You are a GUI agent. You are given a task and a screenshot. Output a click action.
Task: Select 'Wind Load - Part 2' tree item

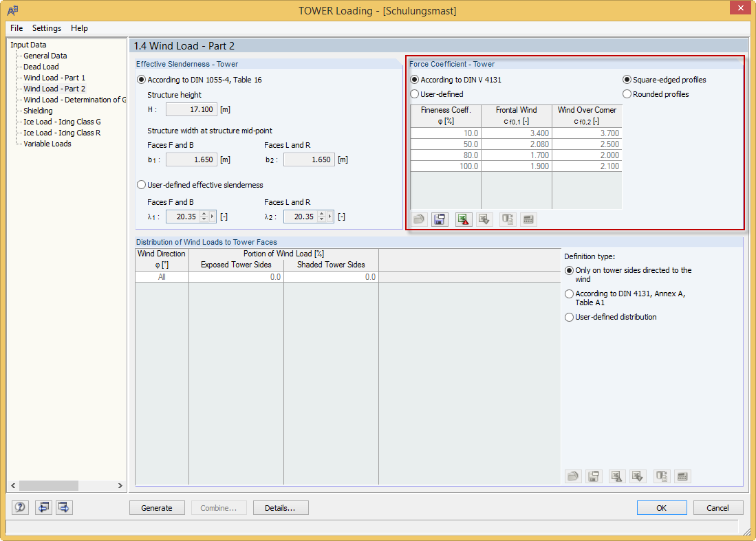54,89
